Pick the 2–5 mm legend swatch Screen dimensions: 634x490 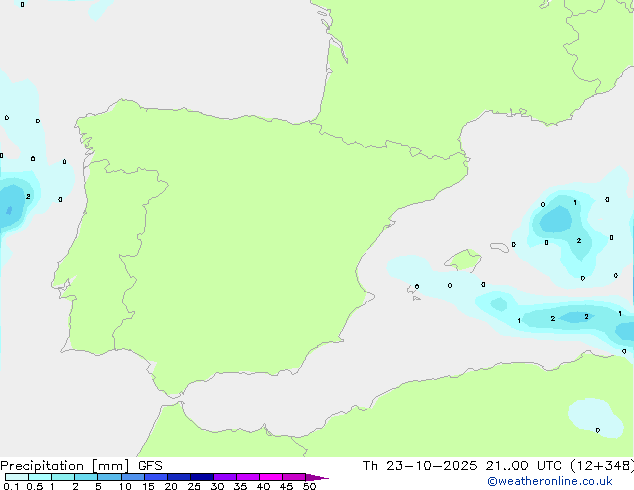[86, 477]
